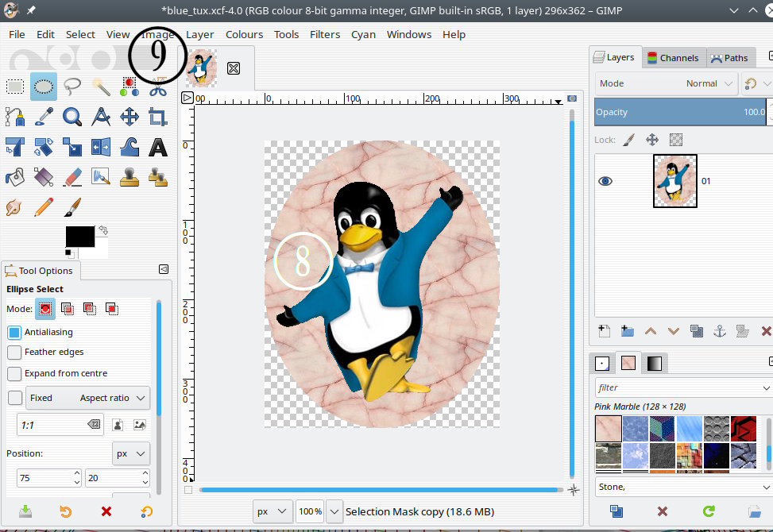The image size is (773, 532).
Task: Lower the layer with the down arrow
Action: click(x=674, y=331)
